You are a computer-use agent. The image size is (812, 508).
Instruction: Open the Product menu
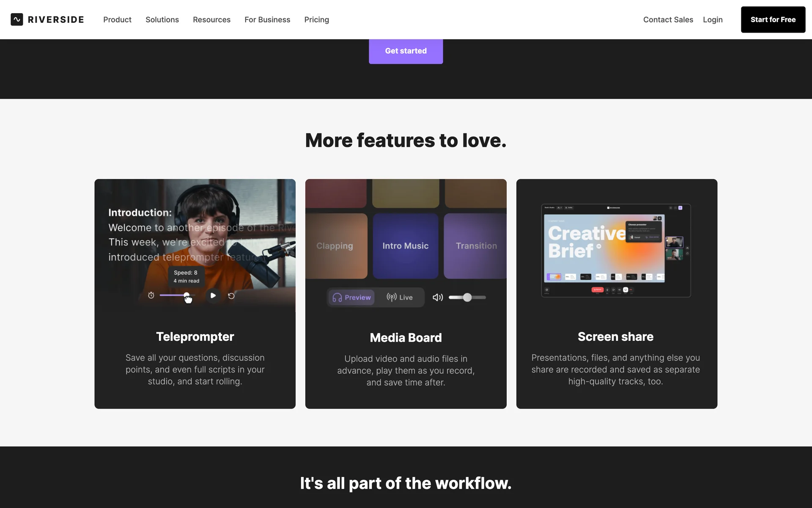(x=117, y=19)
